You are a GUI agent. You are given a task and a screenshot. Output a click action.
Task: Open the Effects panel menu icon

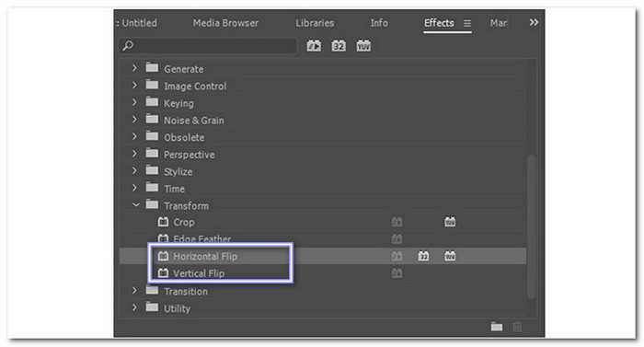tap(467, 23)
